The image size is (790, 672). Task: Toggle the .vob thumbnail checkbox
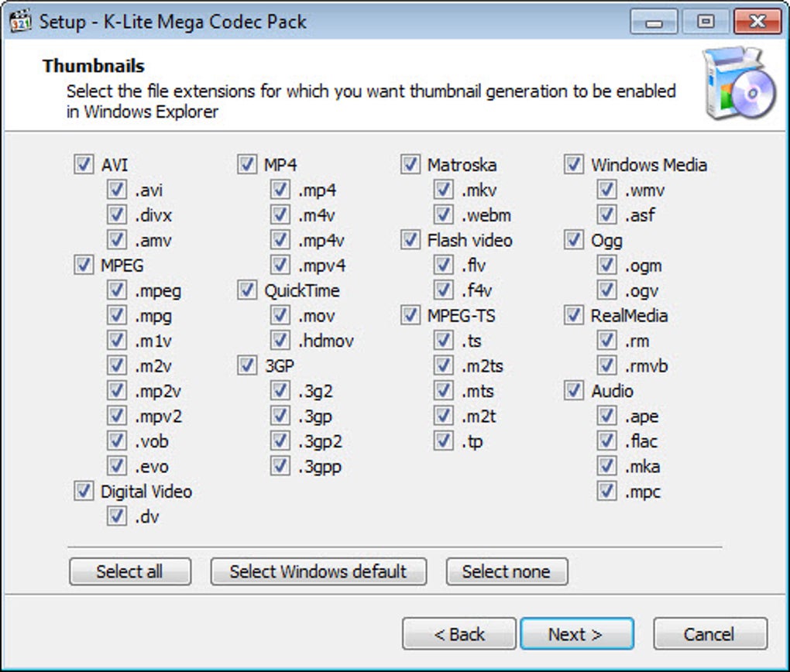117,441
